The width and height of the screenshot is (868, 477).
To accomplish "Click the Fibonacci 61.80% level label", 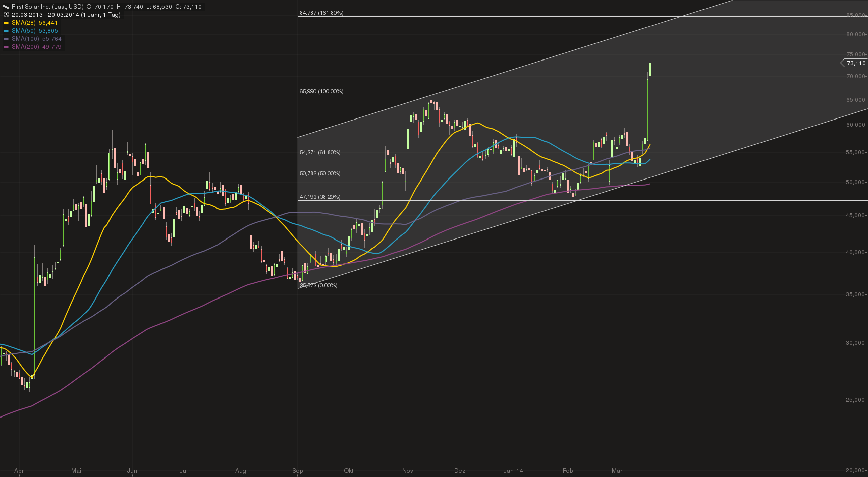I will (x=319, y=152).
